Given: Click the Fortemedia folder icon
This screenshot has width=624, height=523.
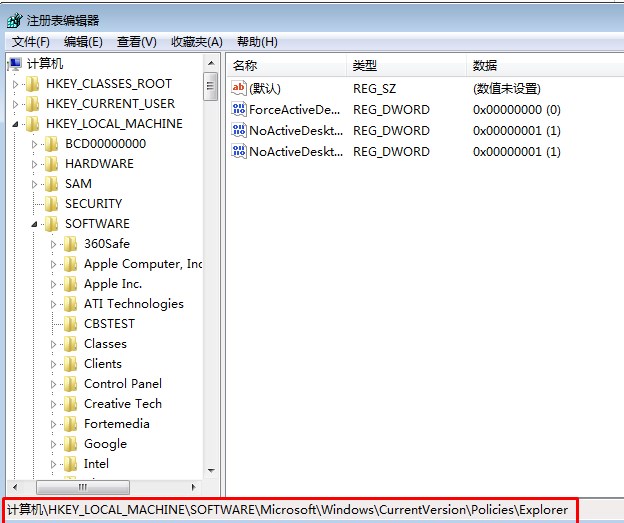Looking at the screenshot, I should [70, 423].
